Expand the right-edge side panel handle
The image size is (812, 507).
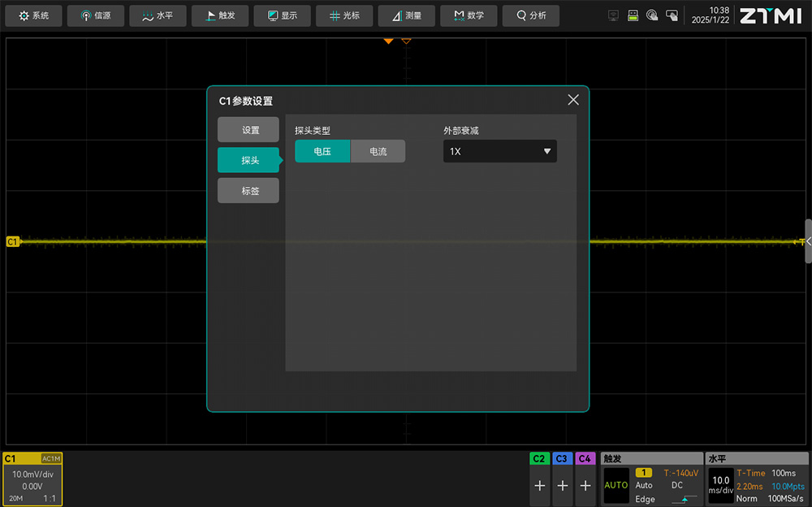[807, 241]
